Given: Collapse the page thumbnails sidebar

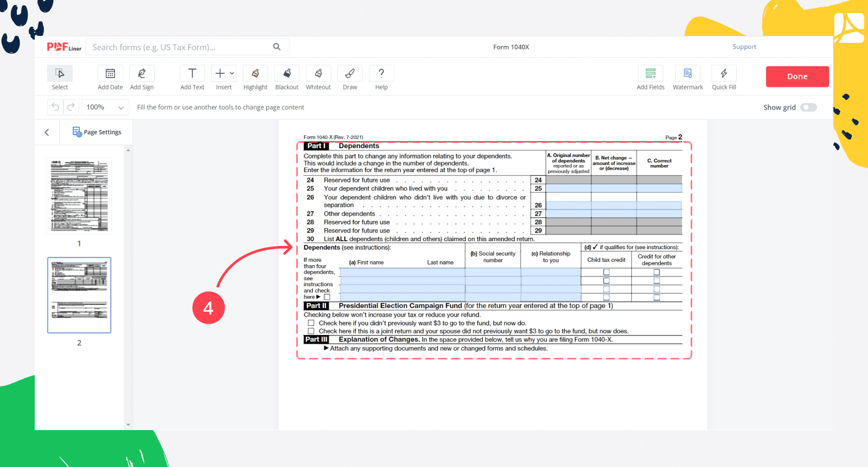Looking at the screenshot, I should (47, 132).
